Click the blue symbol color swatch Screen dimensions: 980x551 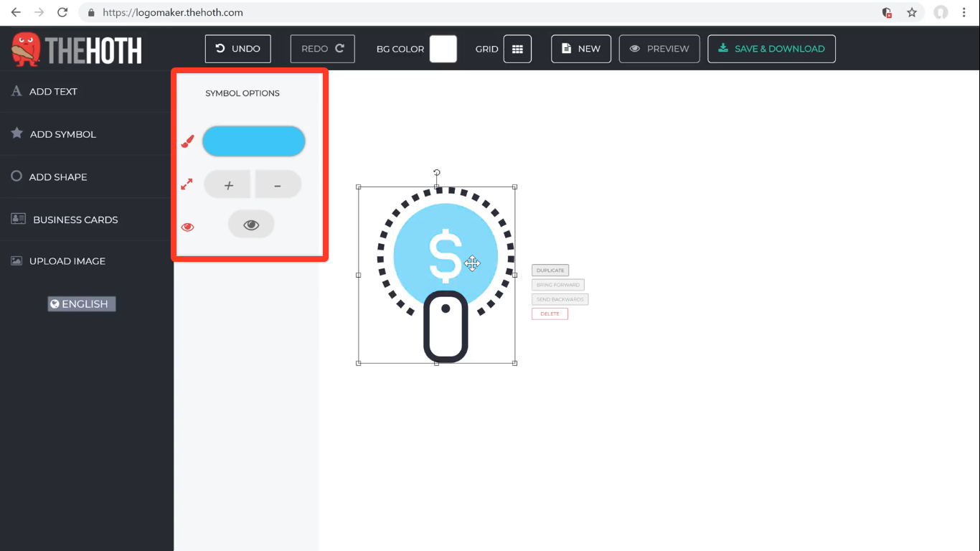[x=254, y=141]
